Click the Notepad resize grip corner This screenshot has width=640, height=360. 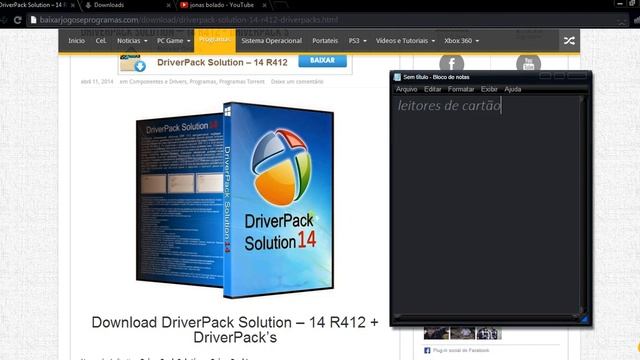click(x=584, y=319)
